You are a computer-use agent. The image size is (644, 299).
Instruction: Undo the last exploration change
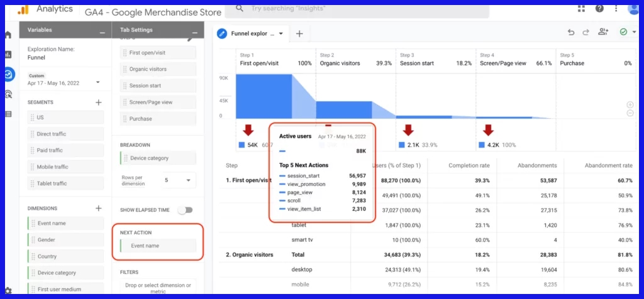pyautogui.click(x=571, y=32)
